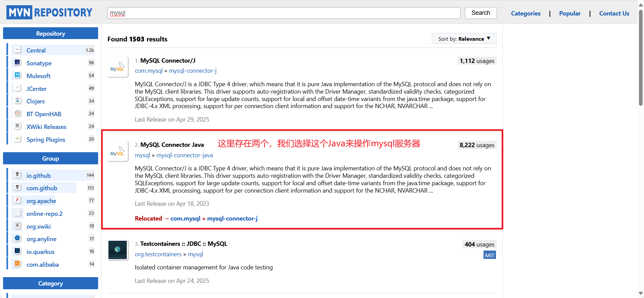Click the Clojars repository icon
This screenshot has height=298, width=644.
click(x=18, y=100)
